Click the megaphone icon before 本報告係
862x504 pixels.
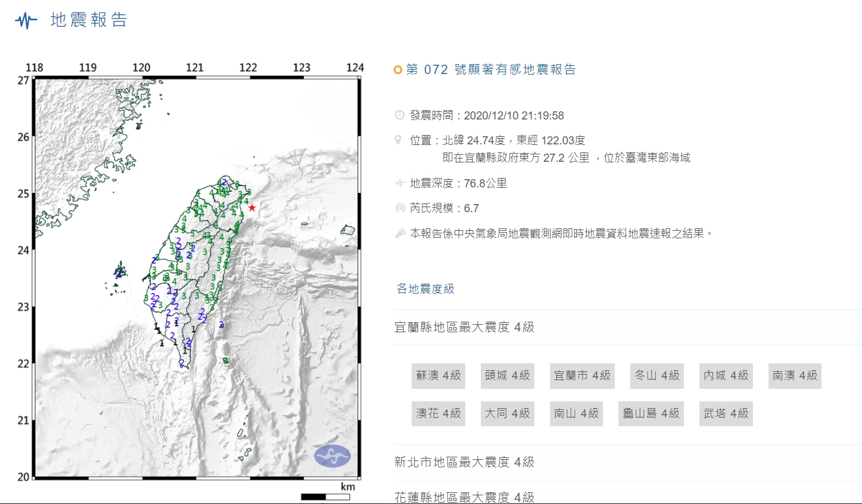click(x=399, y=233)
